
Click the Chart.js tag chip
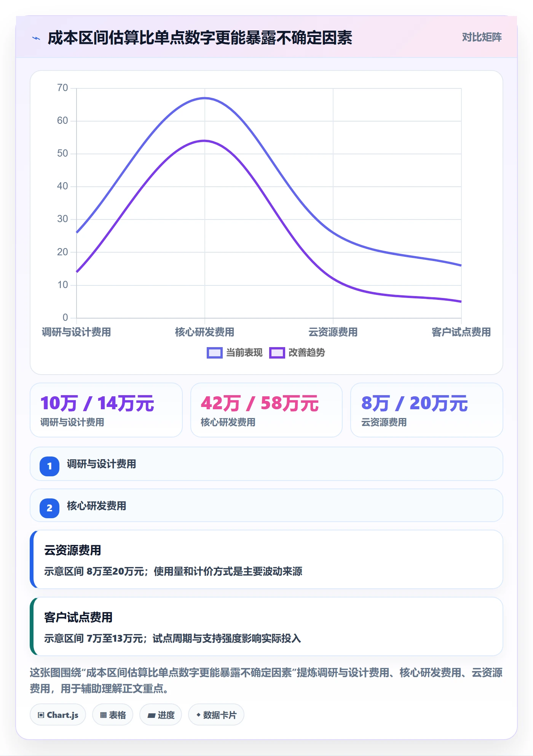tap(58, 715)
